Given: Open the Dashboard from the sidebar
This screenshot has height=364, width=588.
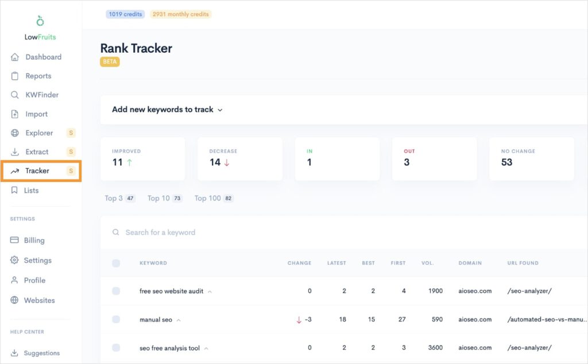Looking at the screenshot, I should tap(42, 57).
